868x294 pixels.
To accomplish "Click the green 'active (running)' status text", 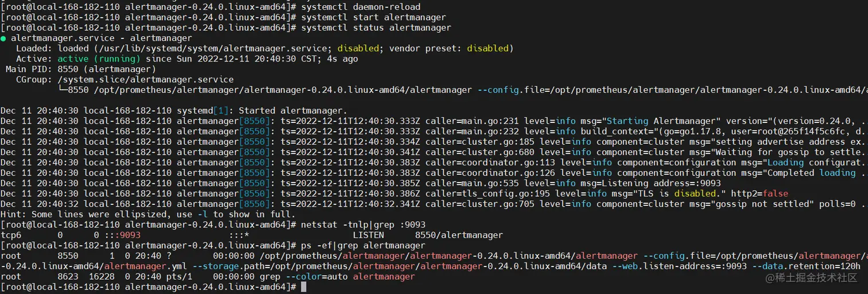I will pos(99,59).
